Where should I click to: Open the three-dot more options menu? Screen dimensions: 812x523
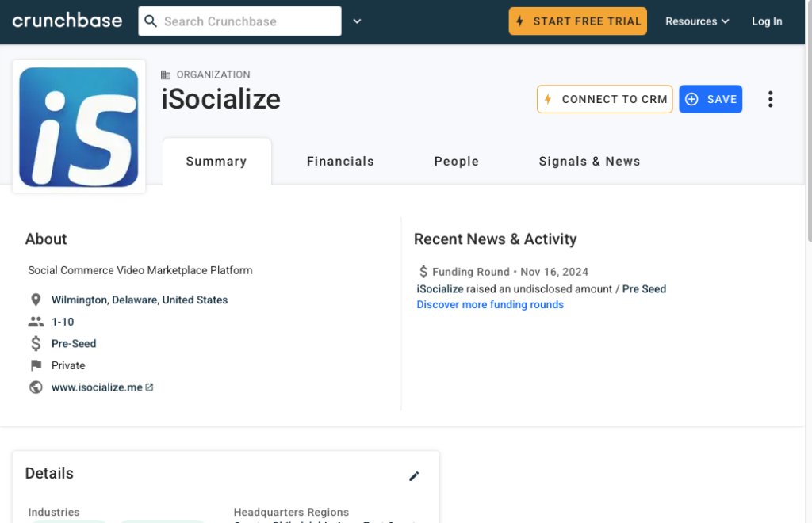(770, 99)
